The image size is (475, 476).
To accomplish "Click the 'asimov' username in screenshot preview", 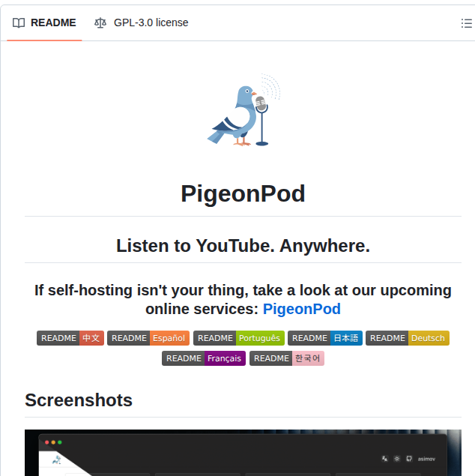I will point(426,459).
